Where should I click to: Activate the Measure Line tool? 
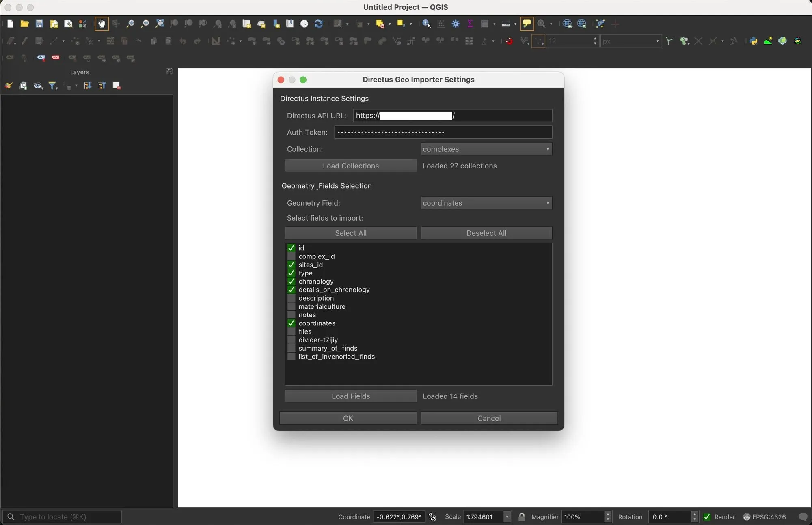coord(505,24)
